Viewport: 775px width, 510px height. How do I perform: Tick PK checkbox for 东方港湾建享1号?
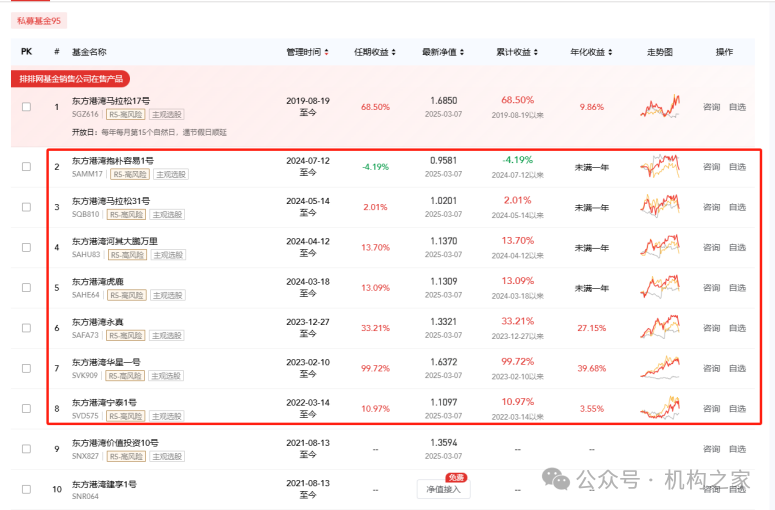pyautogui.click(x=27, y=489)
